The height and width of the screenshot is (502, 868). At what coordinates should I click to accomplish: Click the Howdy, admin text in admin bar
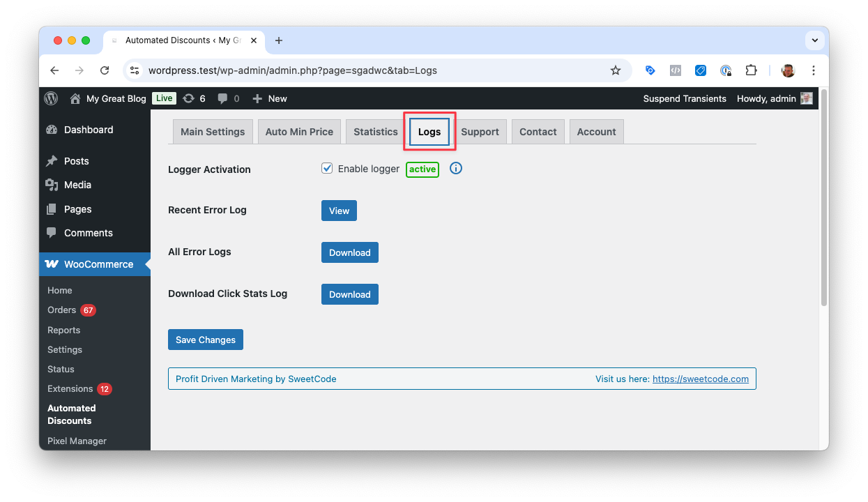(766, 98)
